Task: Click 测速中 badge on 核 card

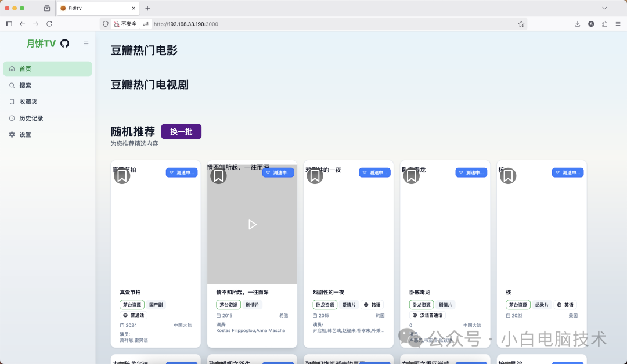Action: click(568, 172)
